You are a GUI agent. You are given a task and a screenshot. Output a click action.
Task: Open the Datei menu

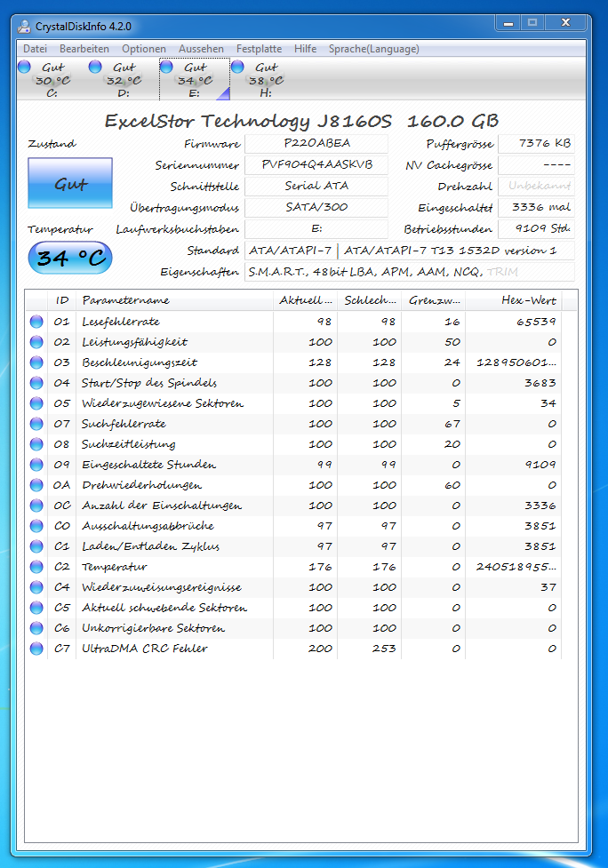click(x=35, y=49)
